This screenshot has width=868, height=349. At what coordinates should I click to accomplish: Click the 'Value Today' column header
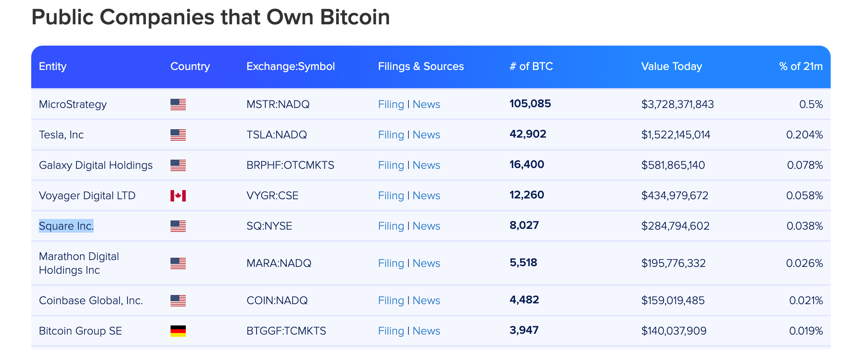(672, 66)
